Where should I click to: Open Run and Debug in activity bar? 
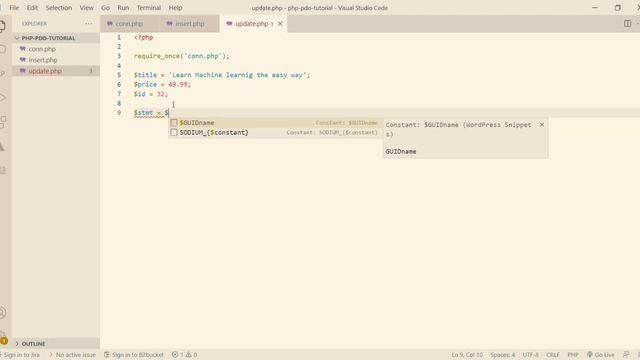[x=2, y=98]
